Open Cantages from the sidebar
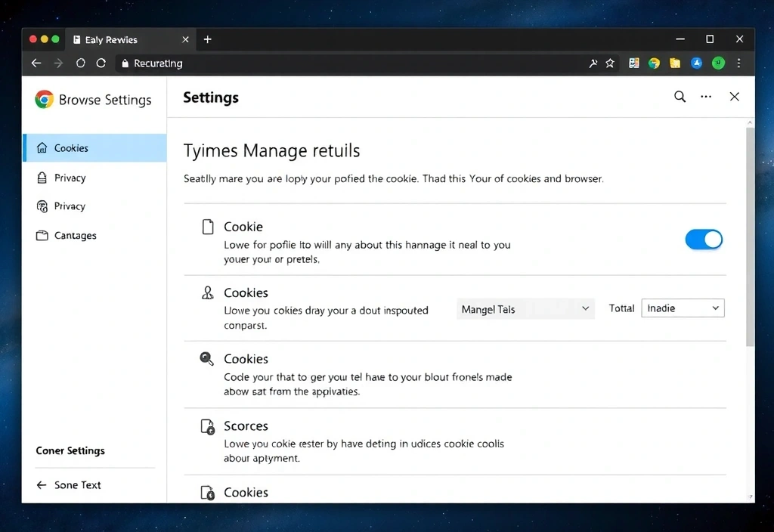 click(74, 235)
